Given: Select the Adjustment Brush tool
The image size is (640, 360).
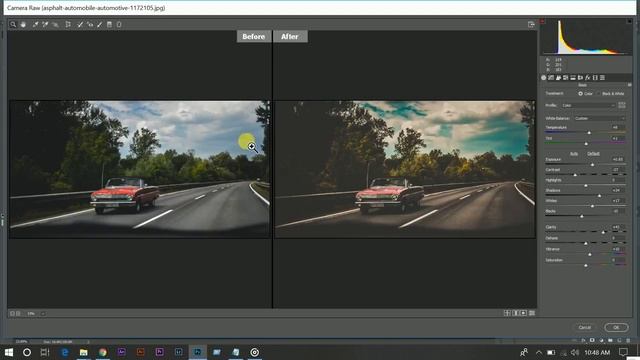Looking at the screenshot, I should (100, 24).
